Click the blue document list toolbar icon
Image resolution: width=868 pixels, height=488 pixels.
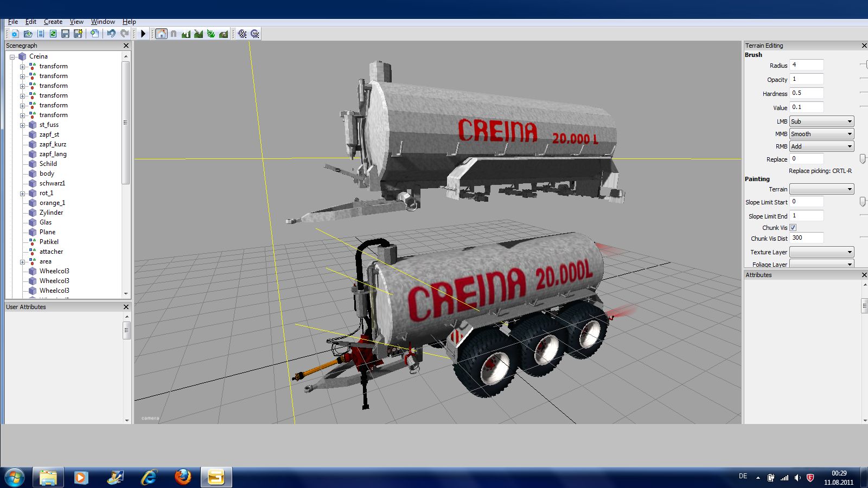click(41, 34)
